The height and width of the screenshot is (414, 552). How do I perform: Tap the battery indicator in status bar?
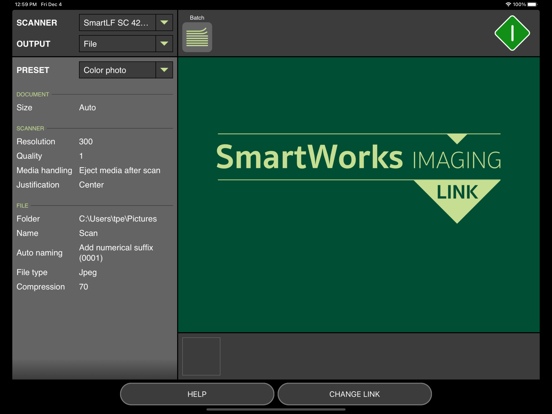point(533,4)
